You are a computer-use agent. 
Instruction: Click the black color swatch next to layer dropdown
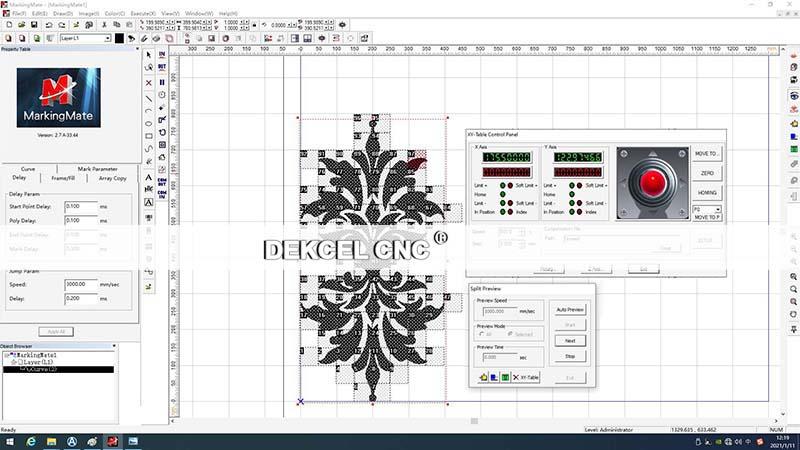click(119, 38)
